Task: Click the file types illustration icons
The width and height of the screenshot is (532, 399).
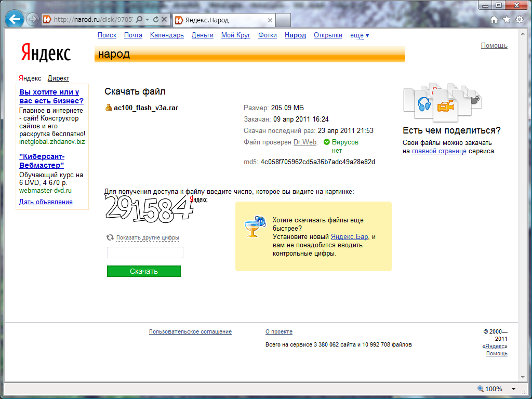Action: 442,102
